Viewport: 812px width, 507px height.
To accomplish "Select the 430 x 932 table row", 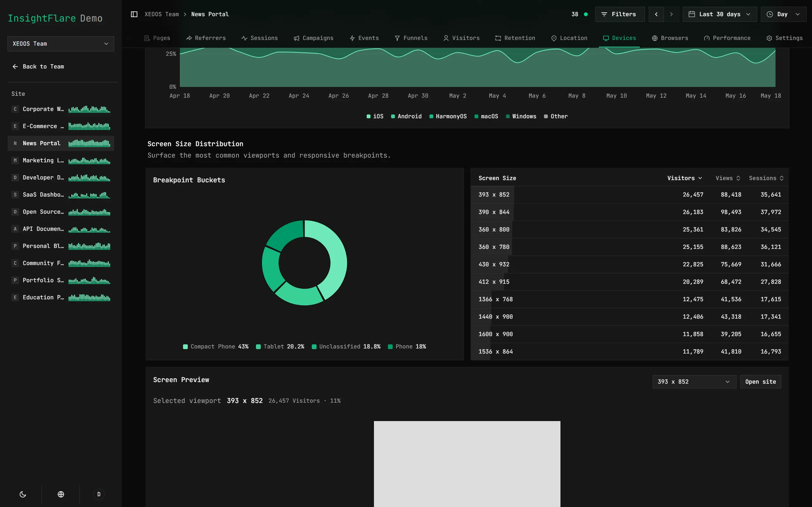I will tap(630, 264).
